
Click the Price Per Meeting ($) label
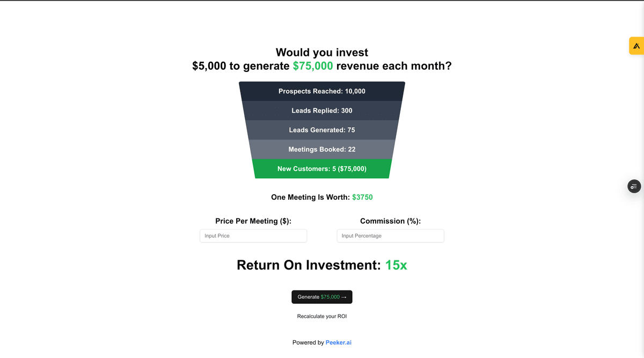coord(253,221)
